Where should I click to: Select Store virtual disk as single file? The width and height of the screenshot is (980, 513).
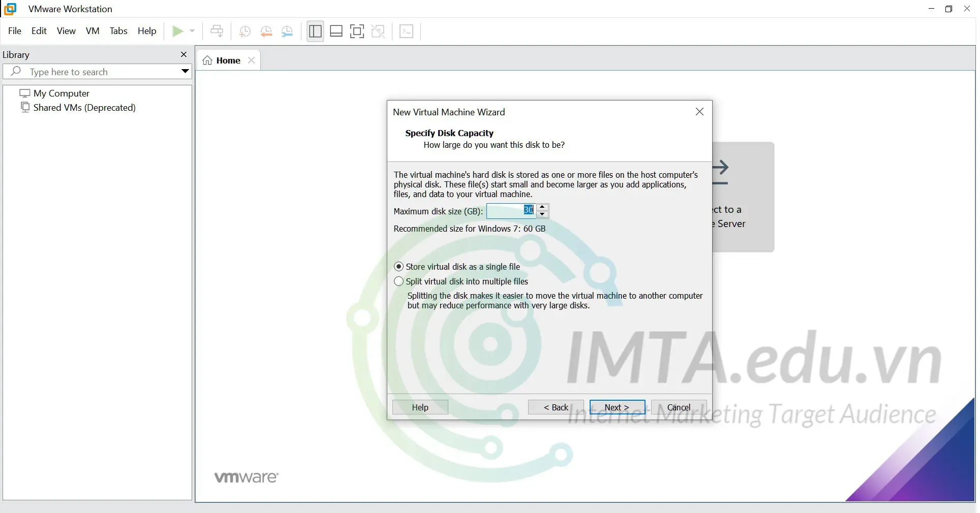(x=399, y=267)
